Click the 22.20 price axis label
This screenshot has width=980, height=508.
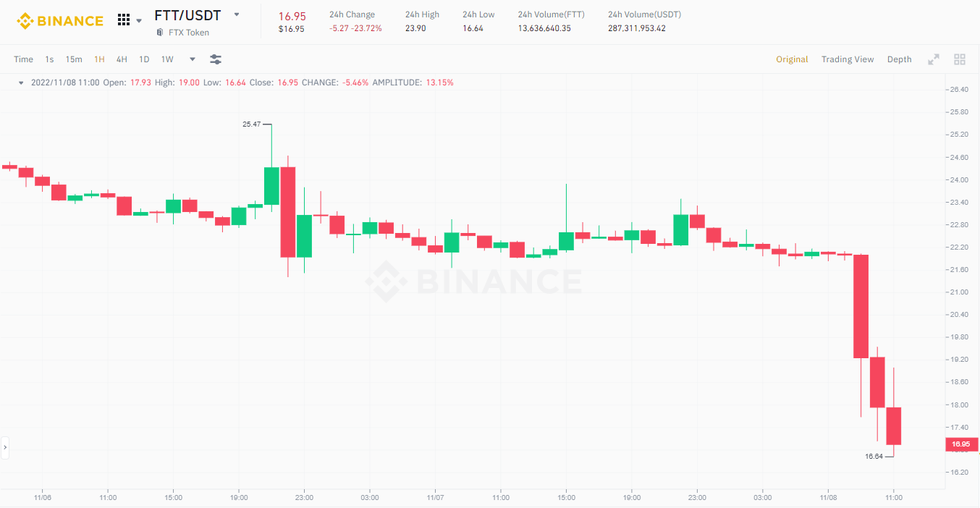pos(958,247)
